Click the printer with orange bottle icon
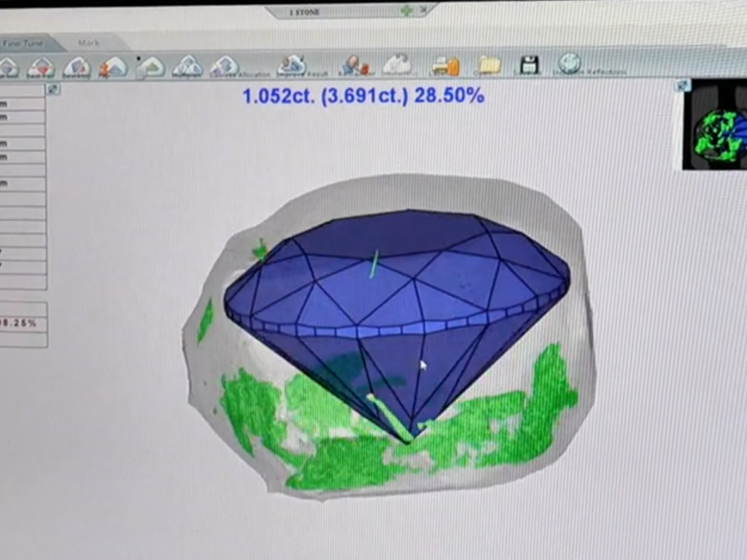This screenshot has height=560, width=747. pos(444,65)
